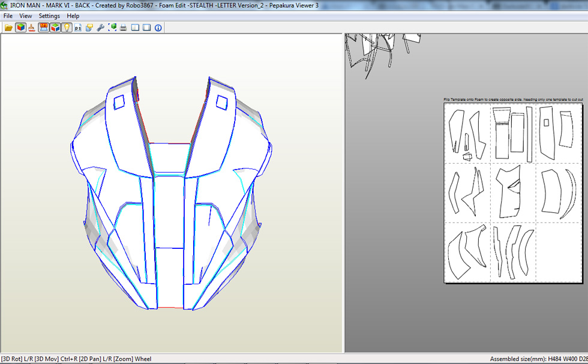The image size is (588, 364).
Task: Open the Settings menu
Action: (49, 16)
